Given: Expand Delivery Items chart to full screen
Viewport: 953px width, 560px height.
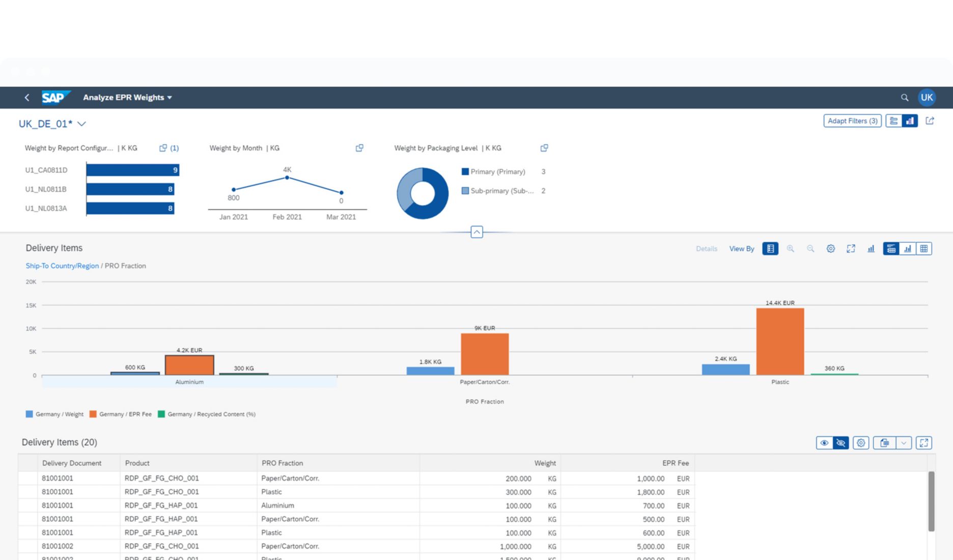Looking at the screenshot, I should coord(851,248).
